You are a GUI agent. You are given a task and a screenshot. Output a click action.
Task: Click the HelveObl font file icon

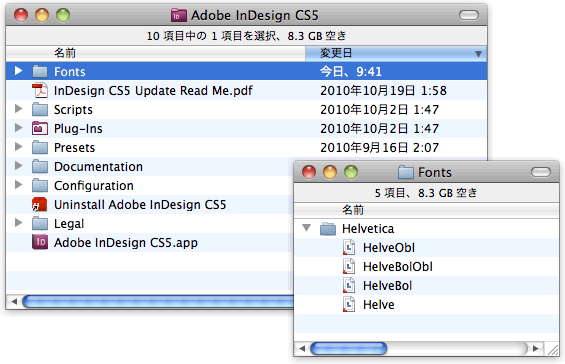pyautogui.click(x=349, y=248)
